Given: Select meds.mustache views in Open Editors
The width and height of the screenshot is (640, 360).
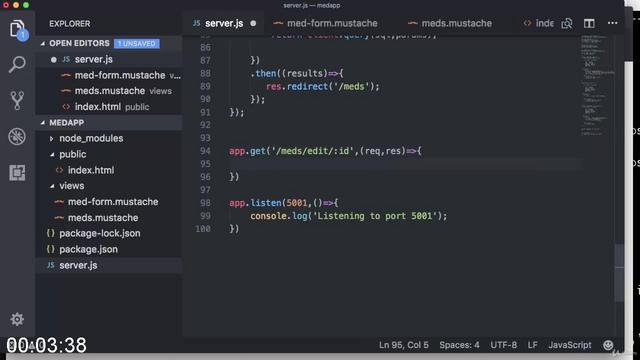Looking at the screenshot, I should (109, 91).
